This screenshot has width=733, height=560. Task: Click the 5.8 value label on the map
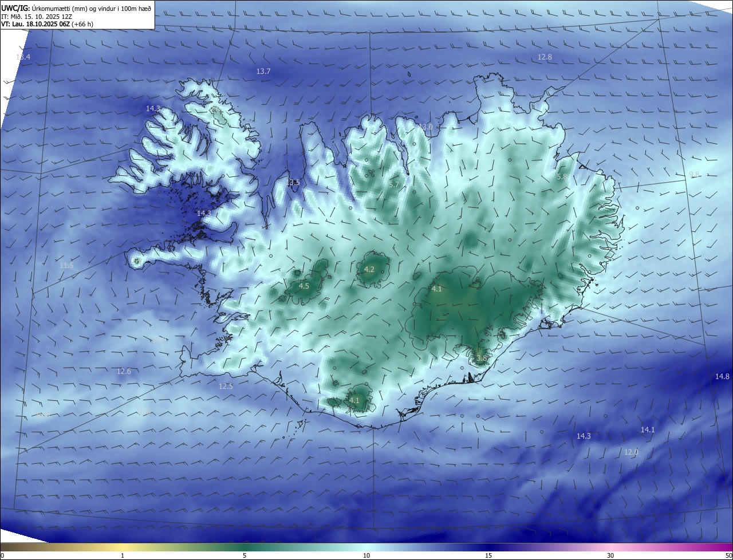point(562,177)
